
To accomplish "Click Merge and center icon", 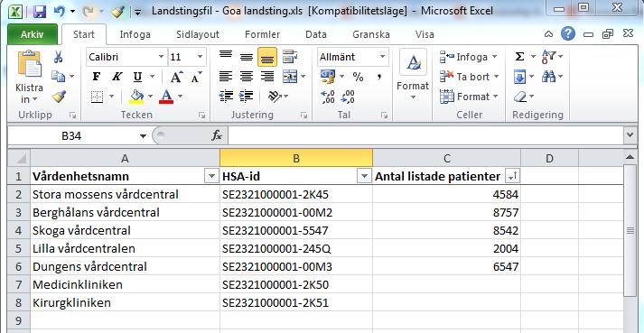I will (x=290, y=77).
